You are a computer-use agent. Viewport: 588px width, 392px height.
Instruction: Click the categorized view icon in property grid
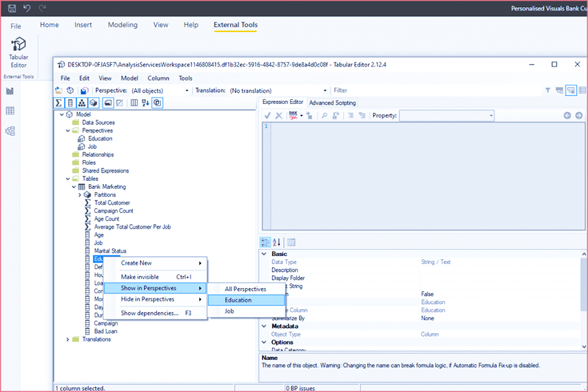coord(265,242)
